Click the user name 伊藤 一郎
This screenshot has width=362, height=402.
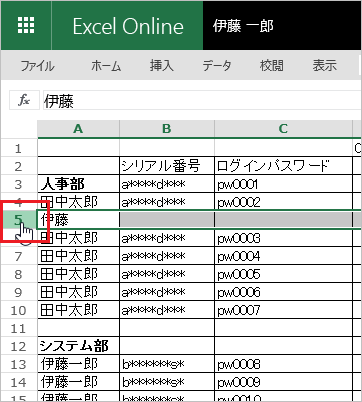pos(243,26)
